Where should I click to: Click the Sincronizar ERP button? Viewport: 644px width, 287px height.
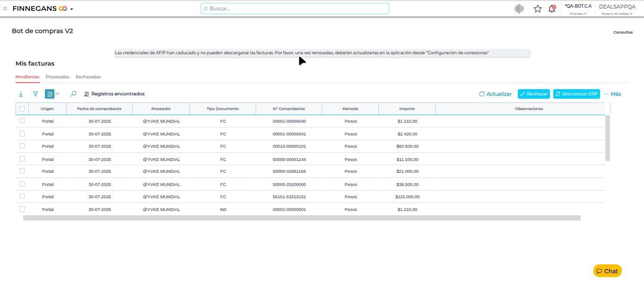[576, 94]
